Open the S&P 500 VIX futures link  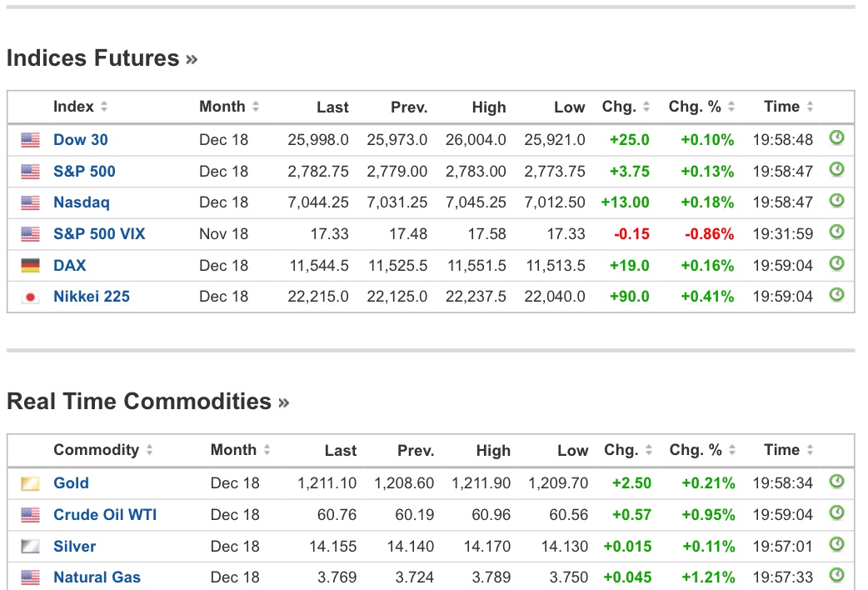99,234
